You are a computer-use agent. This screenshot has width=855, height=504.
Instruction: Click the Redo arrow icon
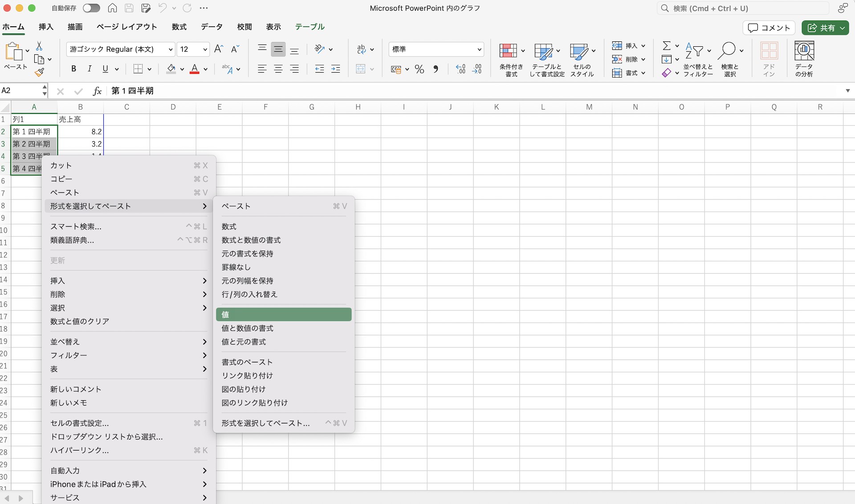187,8
